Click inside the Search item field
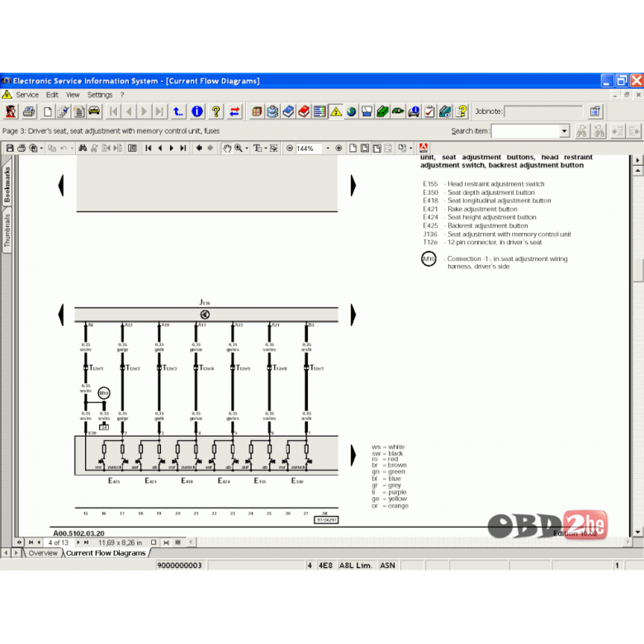The width and height of the screenshot is (644, 644). point(526,131)
